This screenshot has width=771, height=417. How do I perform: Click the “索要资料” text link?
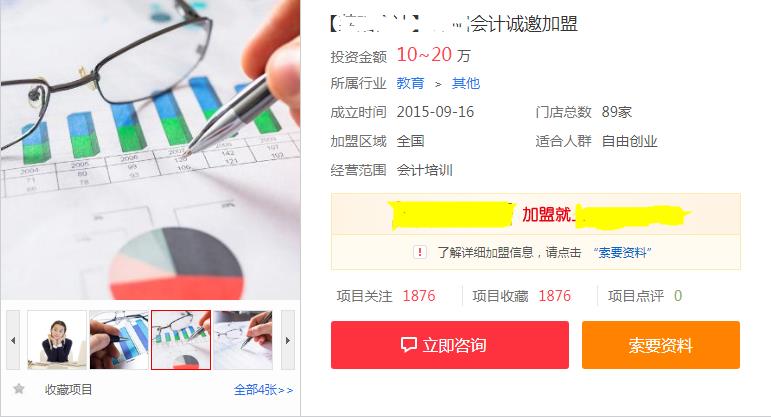(x=622, y=253)
